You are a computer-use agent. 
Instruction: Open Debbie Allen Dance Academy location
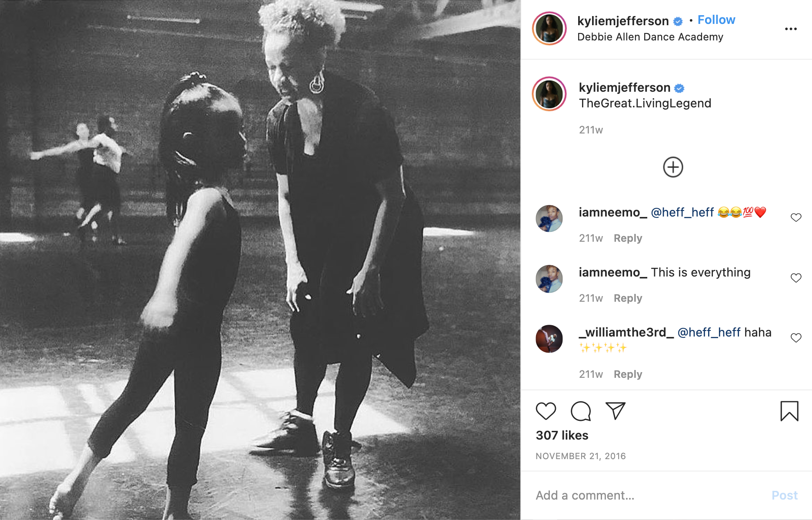(x=650, y=37)
